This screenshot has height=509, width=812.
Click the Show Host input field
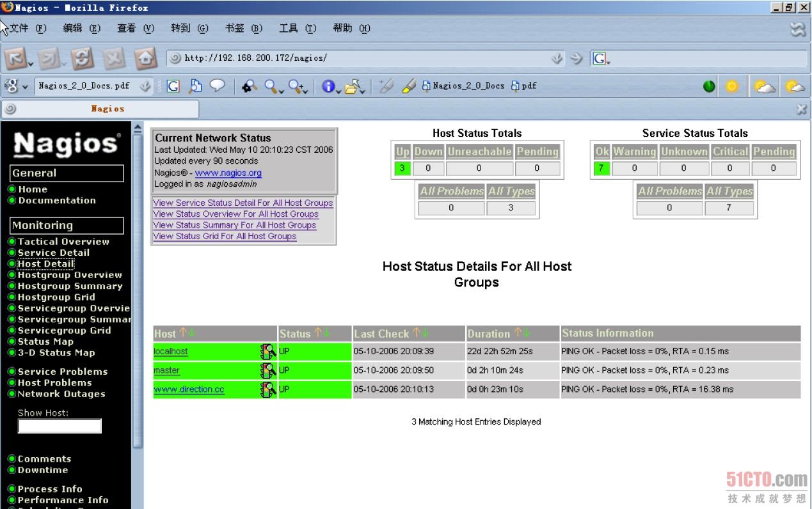pos(60,426)
